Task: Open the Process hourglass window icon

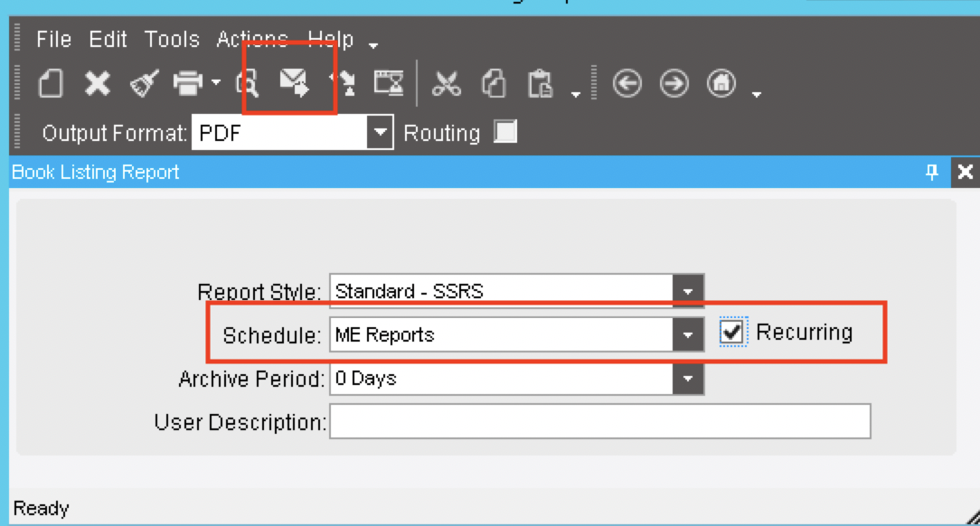Action: tap(389, 83)
